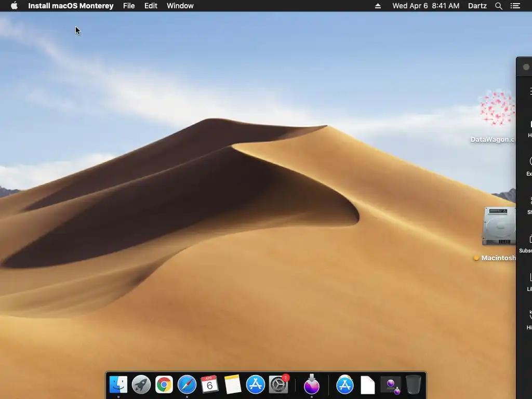Screen dimensions: 532x399
Task: Open minimized Monterey installer window thumbnail
Action: point(391,386)
